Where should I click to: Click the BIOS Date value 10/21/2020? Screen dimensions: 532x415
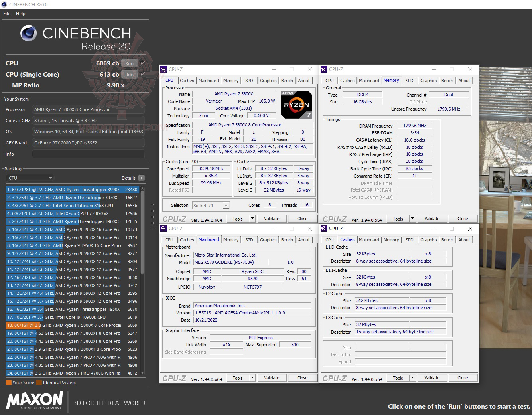[252, 320]
